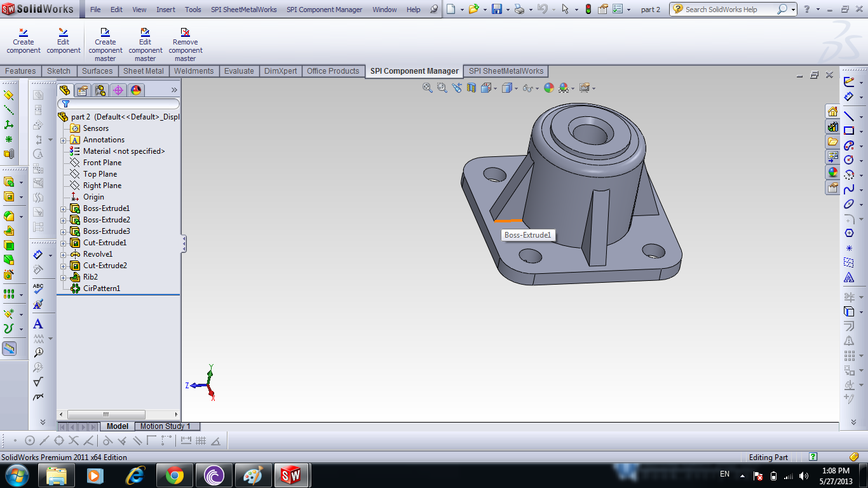Open the File Explorer task pane tab
The height and width of the screenshot is (488, 868).
point(832,142)
